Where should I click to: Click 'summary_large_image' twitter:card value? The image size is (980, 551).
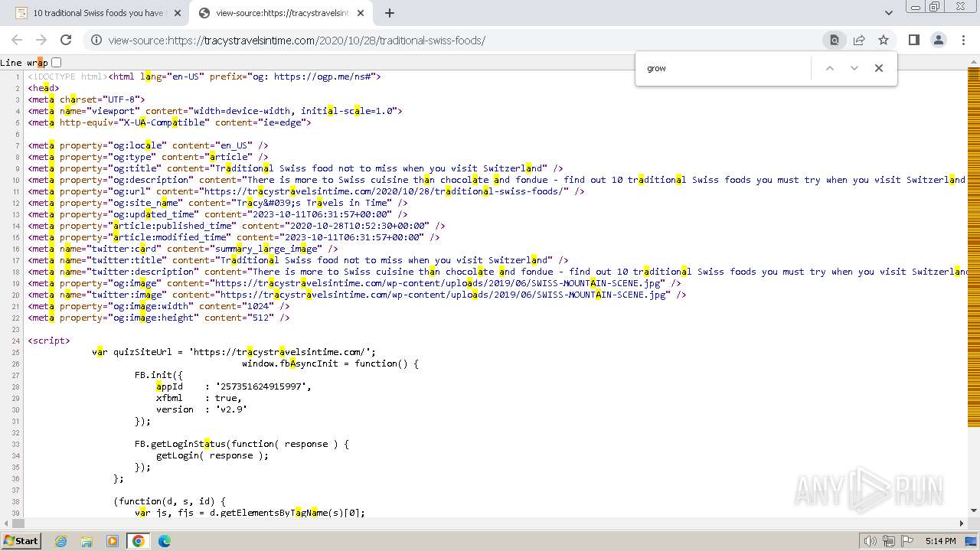click(266, 249)
